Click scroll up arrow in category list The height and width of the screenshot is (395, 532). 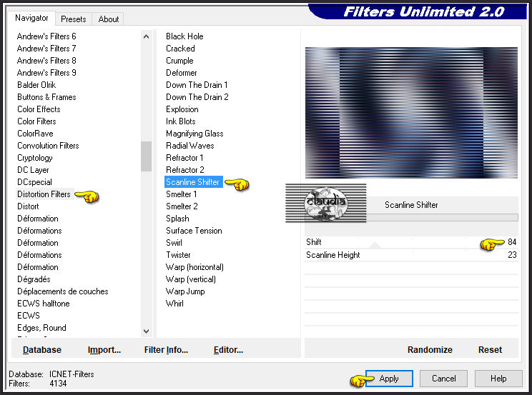click(x=147, y=36)
